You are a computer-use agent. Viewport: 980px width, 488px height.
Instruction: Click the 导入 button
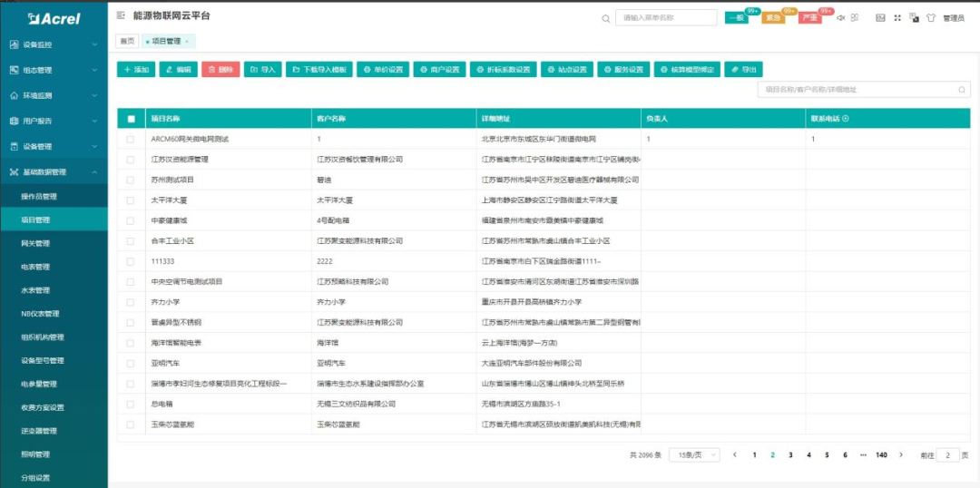point(263,70)
